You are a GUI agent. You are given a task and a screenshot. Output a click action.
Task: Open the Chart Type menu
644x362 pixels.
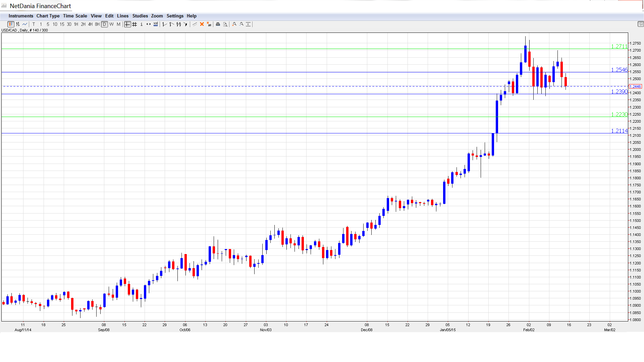[48, 16]
